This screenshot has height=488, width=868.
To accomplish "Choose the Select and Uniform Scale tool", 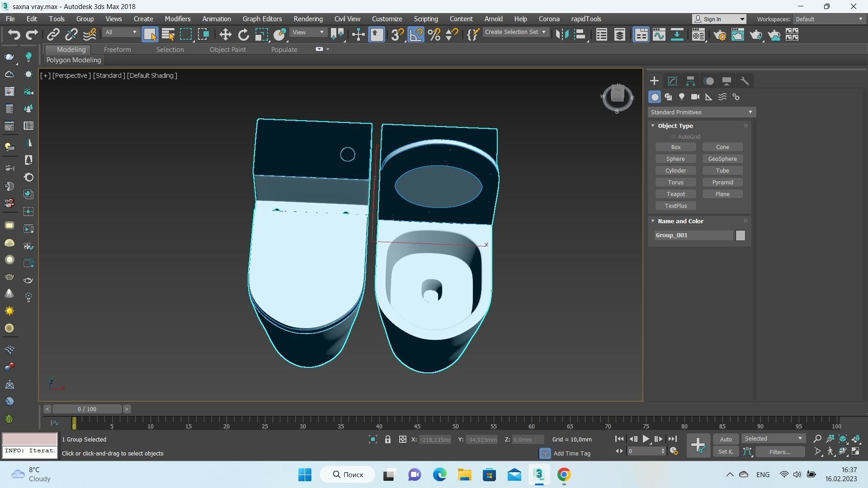I will [261, 35].
